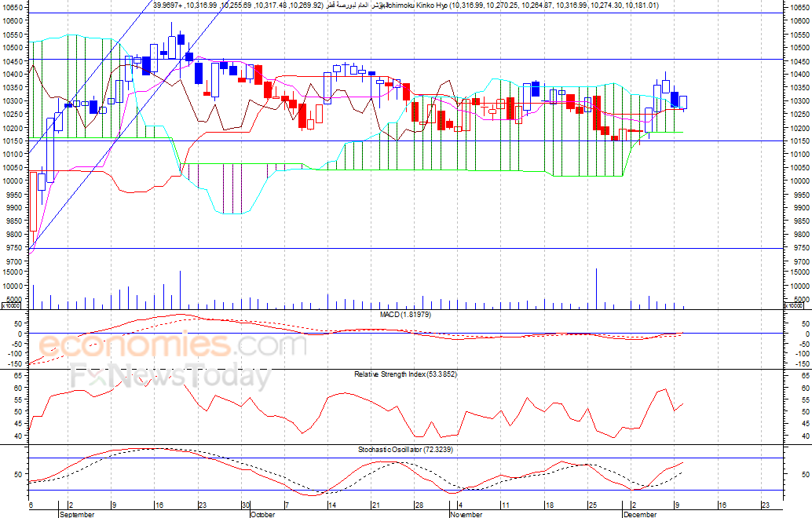Click the November month label on time axis

pos(466,514)
